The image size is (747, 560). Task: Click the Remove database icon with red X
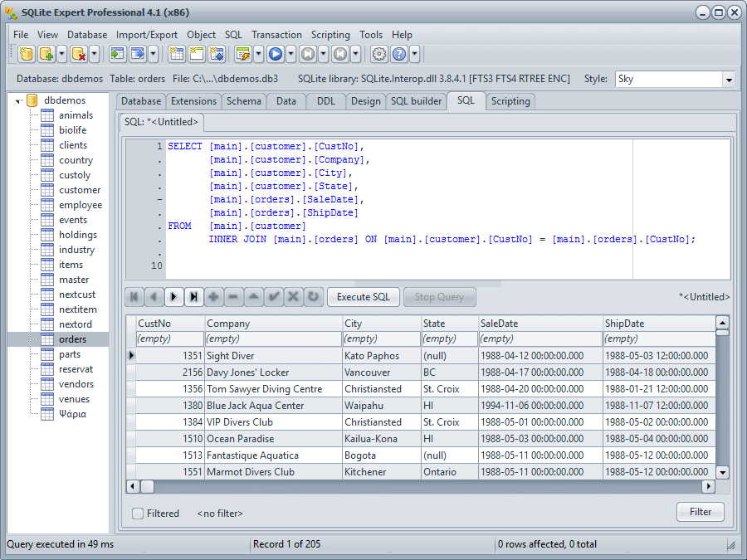79,54
